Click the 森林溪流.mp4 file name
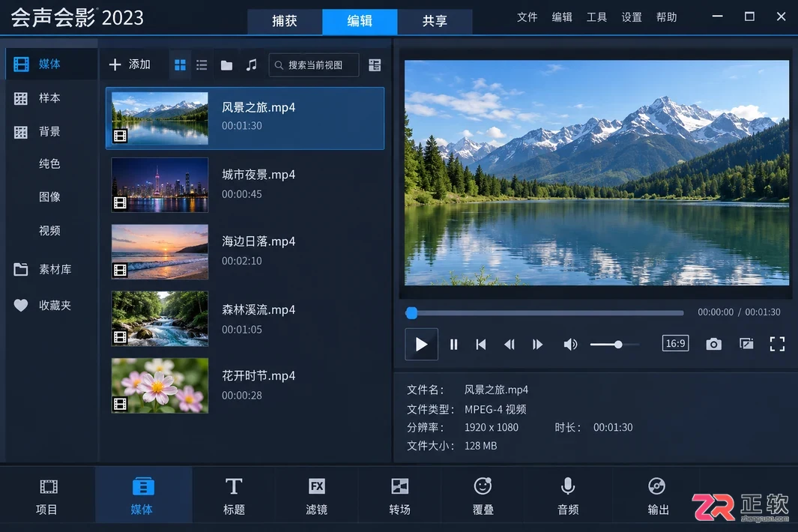The width and height of the screenshot is (798, 532). click(259, 309)
